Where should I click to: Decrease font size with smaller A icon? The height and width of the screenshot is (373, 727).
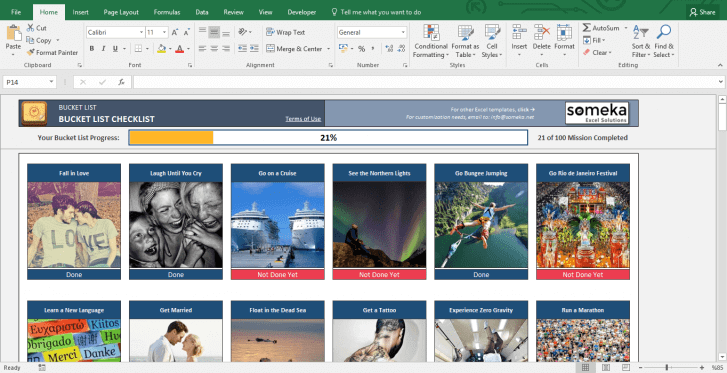pos(186,32)
